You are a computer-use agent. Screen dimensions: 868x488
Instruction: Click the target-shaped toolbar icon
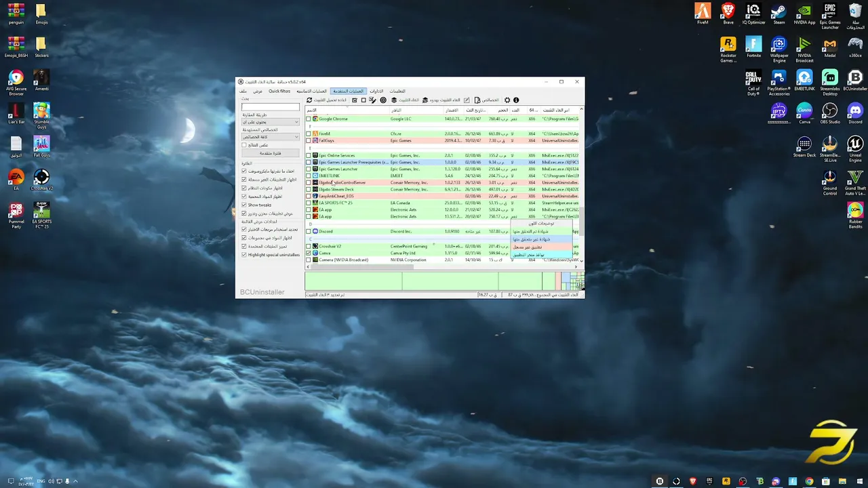383,100
